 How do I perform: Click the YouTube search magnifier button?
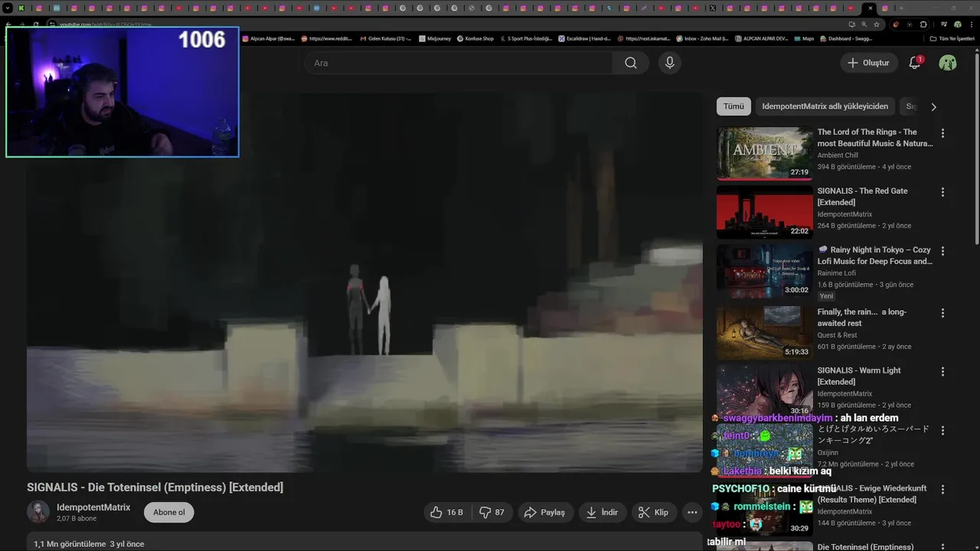click(630, 63)
